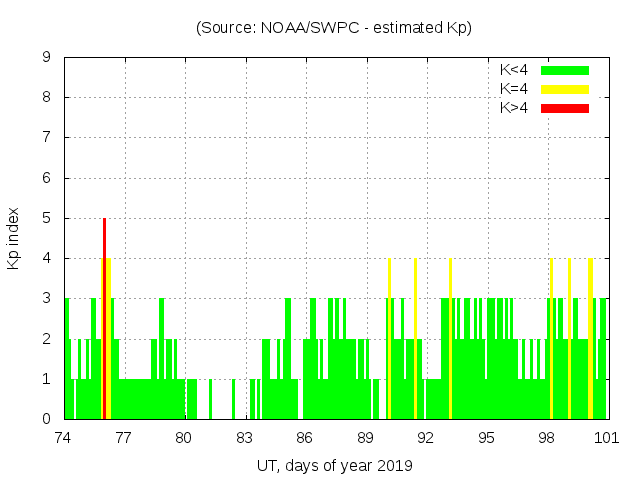Select the tall red bar reaching Kp 5
This screenshot has width=640, height=480.
[104, 318]
